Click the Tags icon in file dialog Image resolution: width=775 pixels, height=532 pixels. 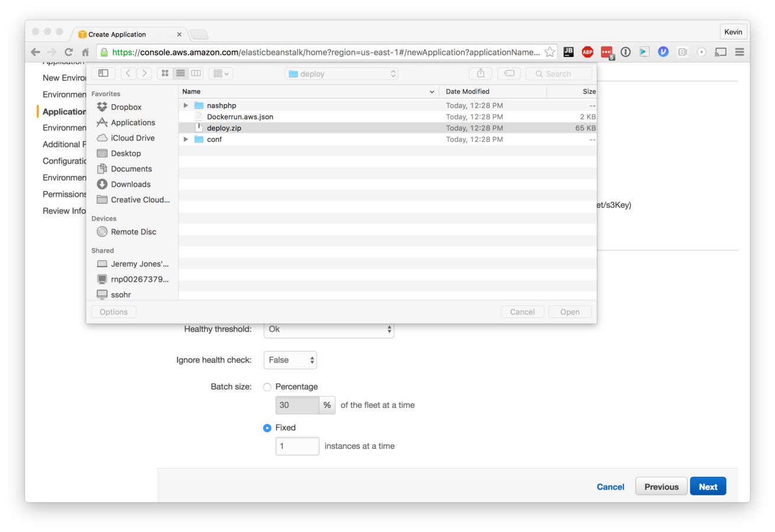[509, 73]
